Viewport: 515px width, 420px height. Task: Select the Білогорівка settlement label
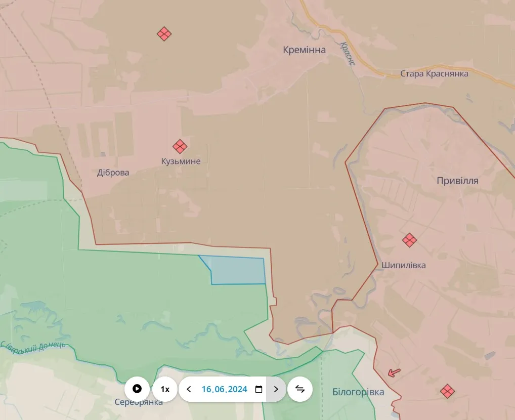click(358, 392)
